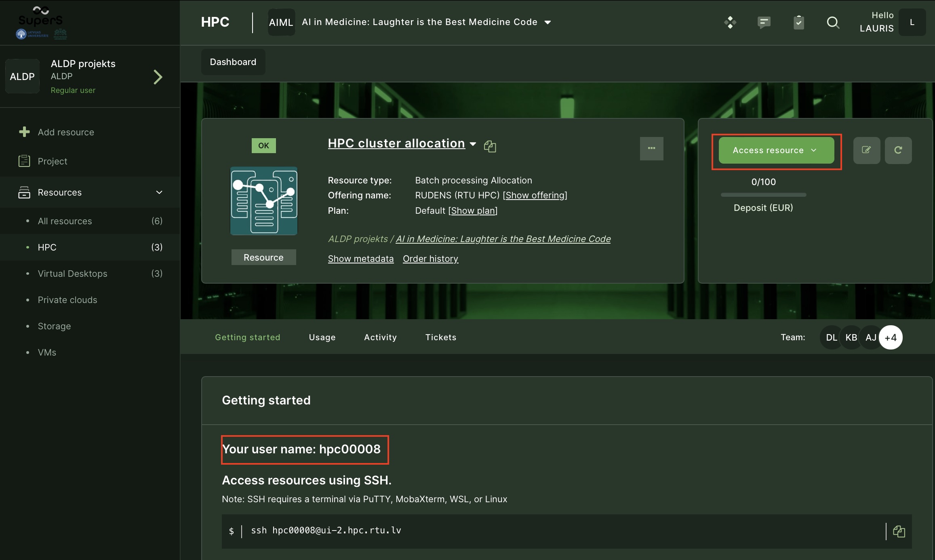
Task: Expand dropdown arrow beside HPC cluster allocation
Action: [473, 144]
